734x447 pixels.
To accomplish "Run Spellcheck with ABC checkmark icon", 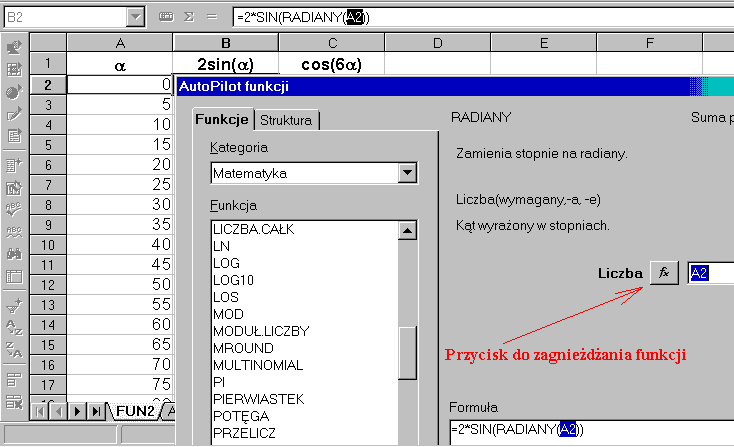I will point(14,209).
